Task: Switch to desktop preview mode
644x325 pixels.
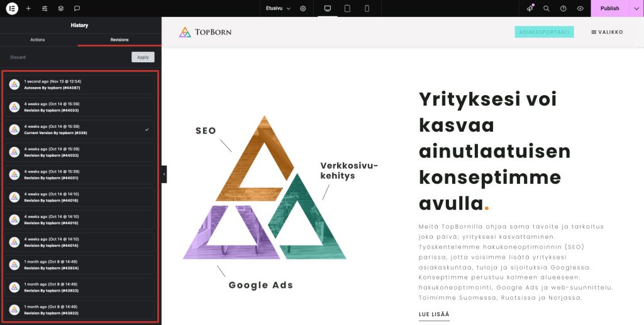Action: (x=327, y=8)
